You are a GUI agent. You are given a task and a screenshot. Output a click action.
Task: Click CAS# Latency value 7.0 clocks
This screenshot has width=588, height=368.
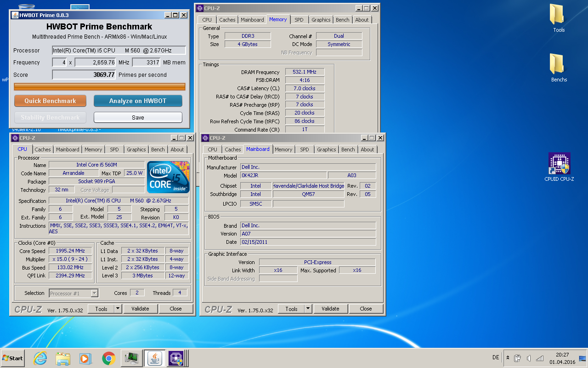tap(305, 88)
